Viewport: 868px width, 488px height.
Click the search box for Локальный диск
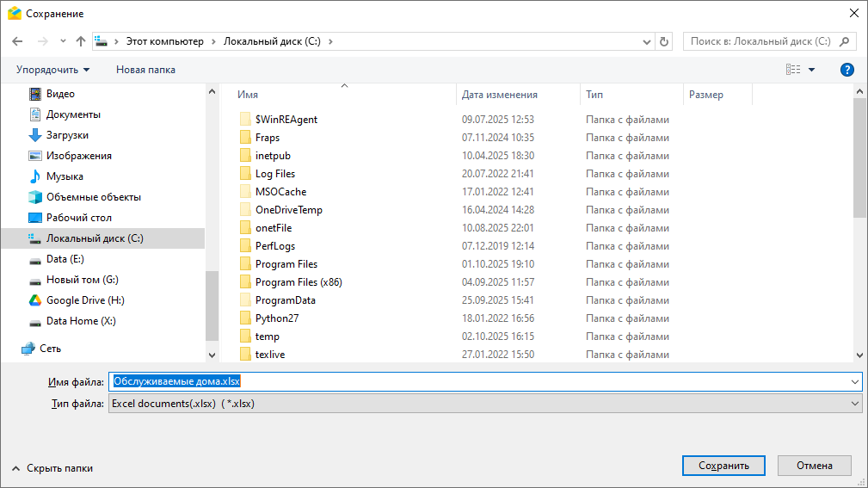pyautogui.click(x=760, y=41)
